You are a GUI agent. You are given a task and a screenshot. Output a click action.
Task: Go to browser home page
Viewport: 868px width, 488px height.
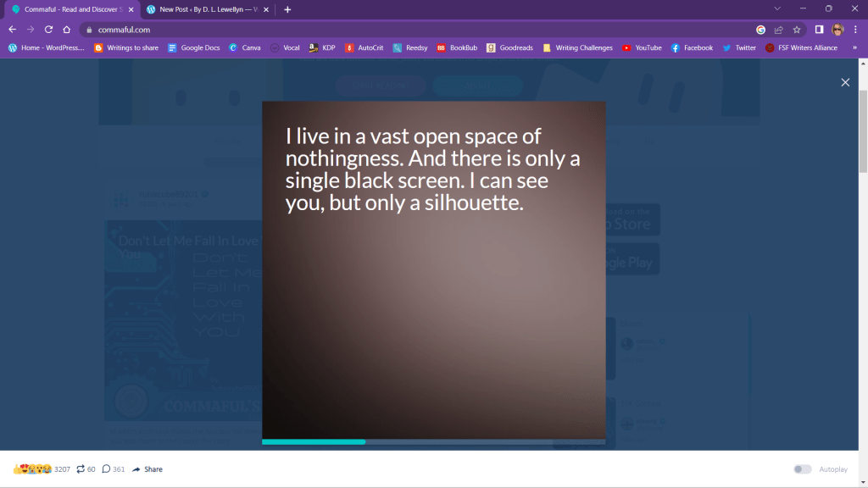click(66, 29)
